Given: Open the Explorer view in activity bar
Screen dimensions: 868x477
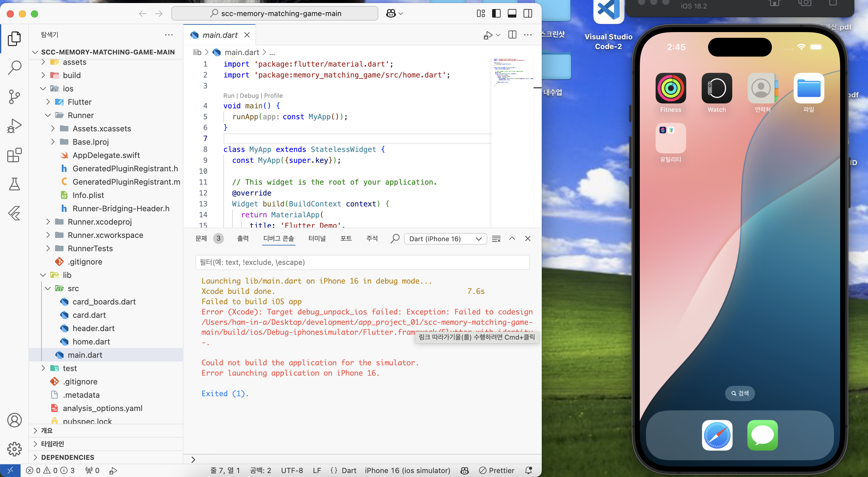Looking at the screenshot, I should pyautogui.click(x=14, y=38).
